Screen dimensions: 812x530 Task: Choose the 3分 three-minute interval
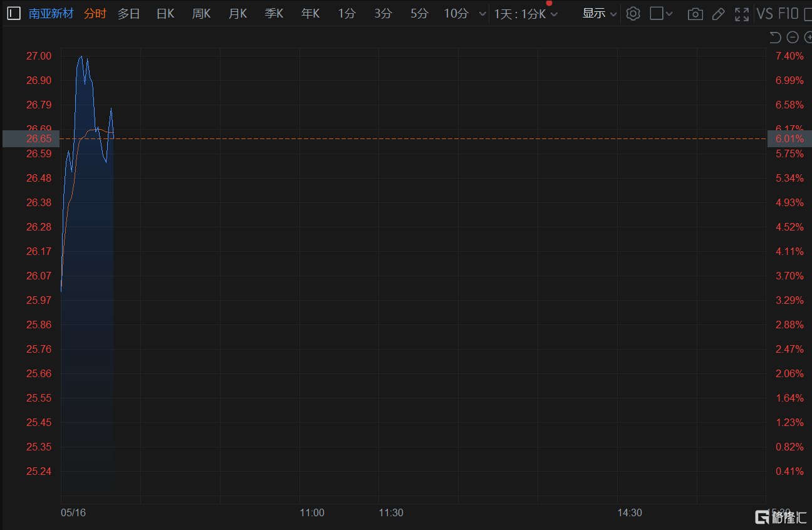coord(383,13)
